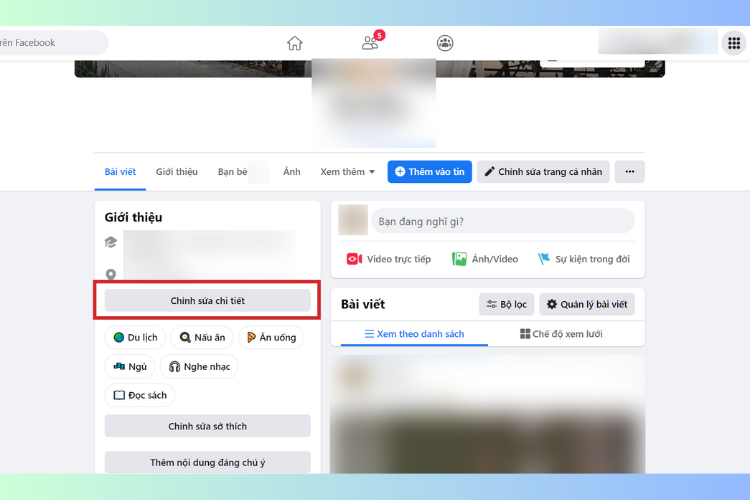
Task: Click the location pin icon
Action: 110,275
